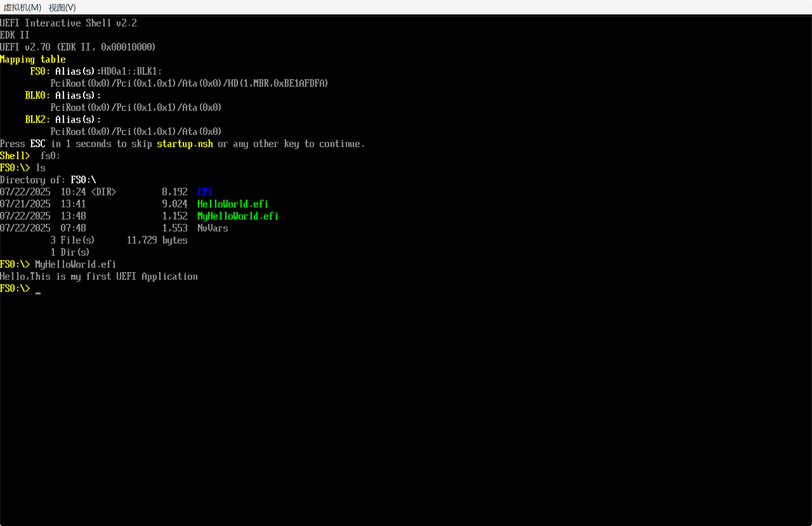Click the UEFI Interactive Shell v2.2 title

click(69, 23)
